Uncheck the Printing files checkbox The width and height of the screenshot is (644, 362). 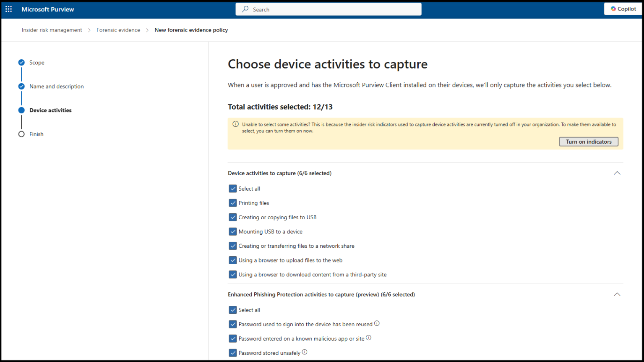pos(233,203)
